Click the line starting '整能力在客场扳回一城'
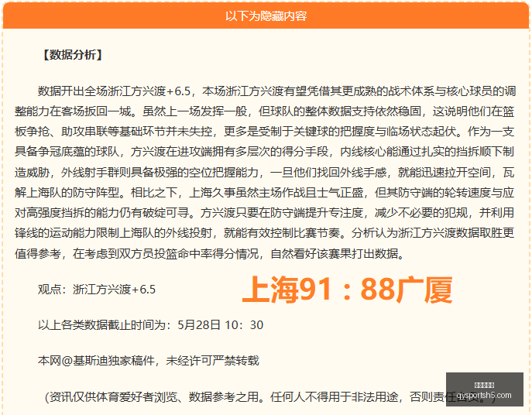The image size is (532, 415). 265,111
